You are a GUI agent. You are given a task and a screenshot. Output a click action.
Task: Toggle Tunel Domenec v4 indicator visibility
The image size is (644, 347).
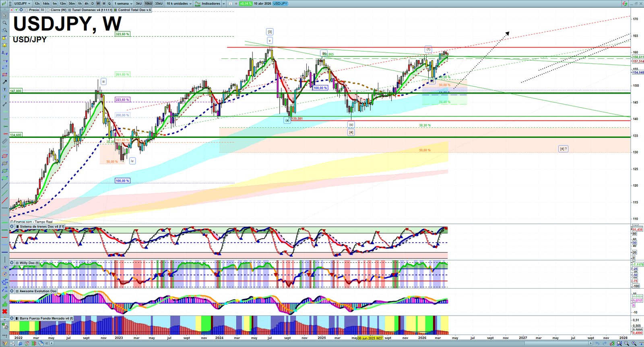[70, 10]
